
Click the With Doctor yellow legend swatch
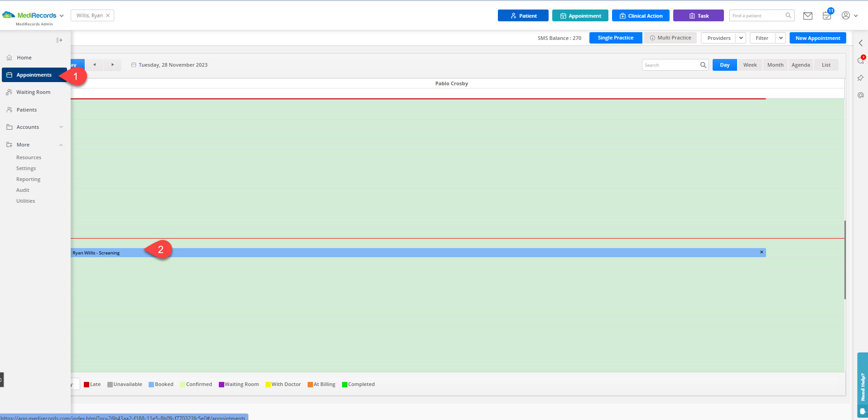pos(268,385)
